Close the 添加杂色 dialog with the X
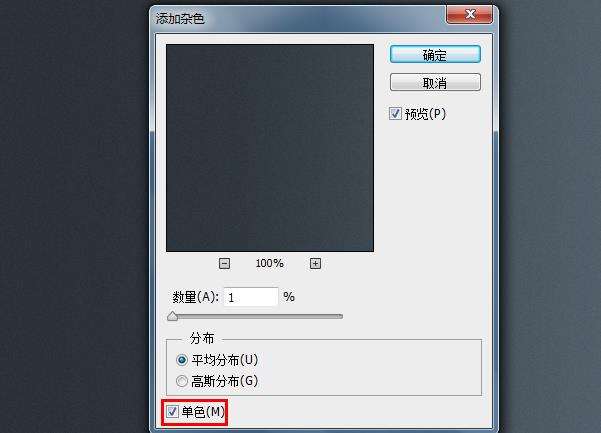Image resolution: width=601 pixels, height=433 pixels. (470, 15)
